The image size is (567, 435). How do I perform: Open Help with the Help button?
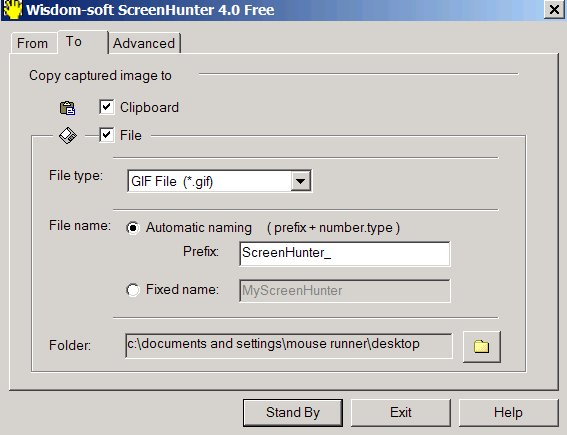(x=508, y=413)
